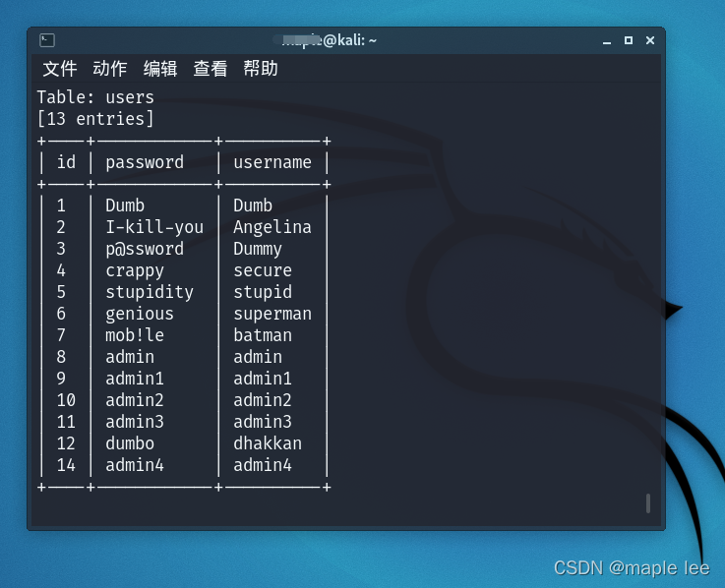Click id value '12'
This screenshot has width=725, height=588.
tap(66, 443)
